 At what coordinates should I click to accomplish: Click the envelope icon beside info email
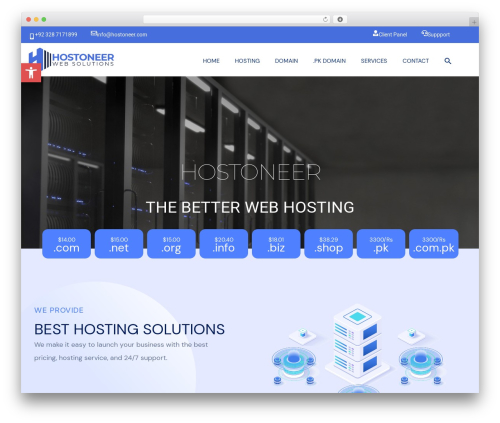pyautogui.click(x=93, y=33)
